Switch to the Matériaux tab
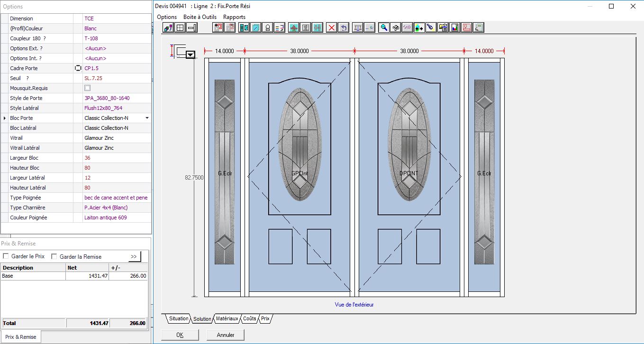This screenshot has width=644, height=344. 227,319
